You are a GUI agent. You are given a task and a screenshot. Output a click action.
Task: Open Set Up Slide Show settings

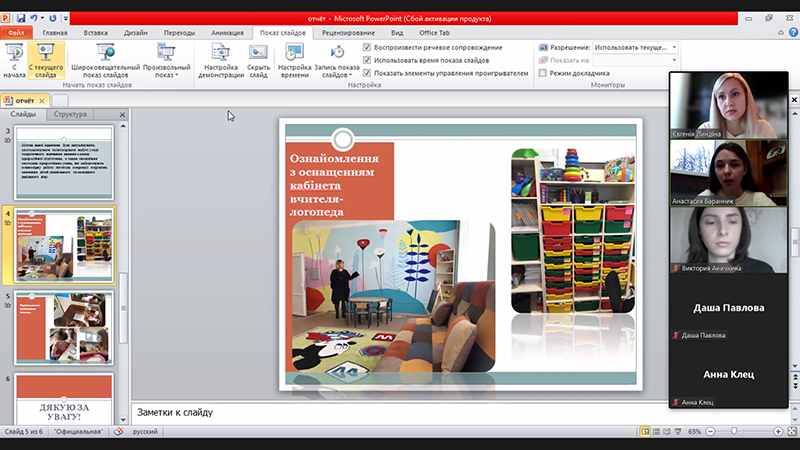221,60
